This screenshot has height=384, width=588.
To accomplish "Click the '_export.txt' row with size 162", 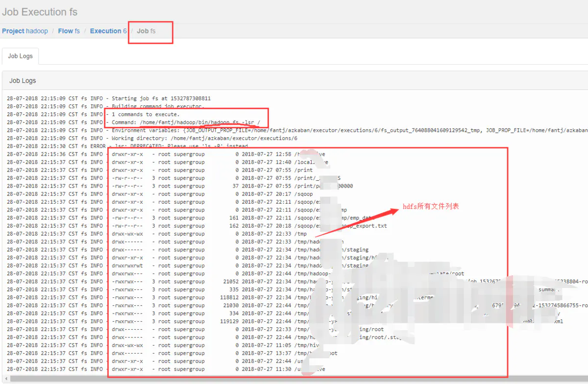I will point(197,226).
